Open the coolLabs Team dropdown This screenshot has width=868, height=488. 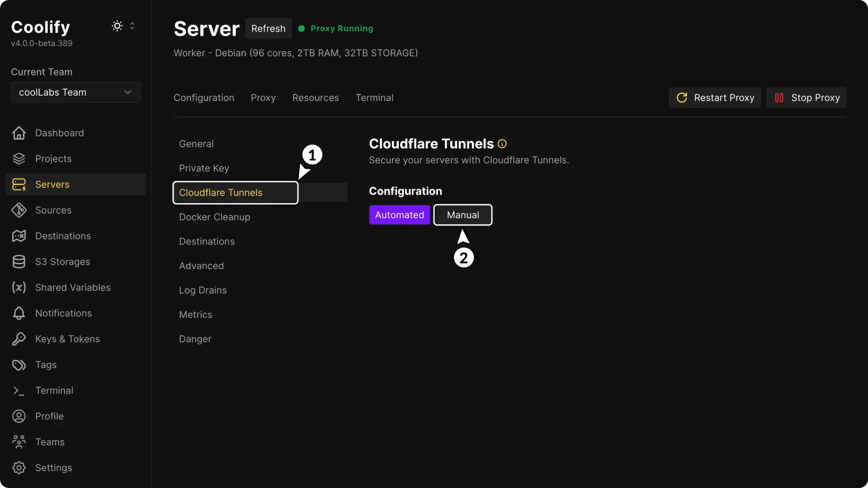tap(75, 92)
